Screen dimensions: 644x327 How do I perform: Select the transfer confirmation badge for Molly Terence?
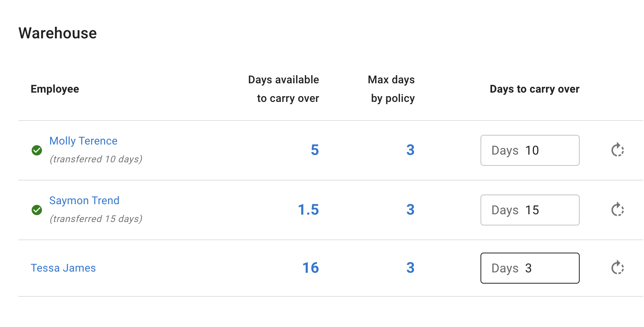tap(37, 150)
